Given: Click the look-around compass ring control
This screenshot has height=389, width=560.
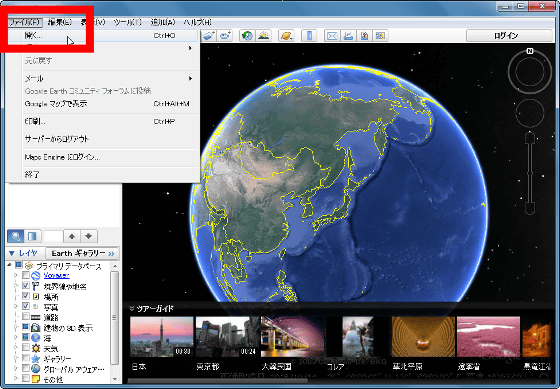Looking at the screenshot, I should coord(530,71).
